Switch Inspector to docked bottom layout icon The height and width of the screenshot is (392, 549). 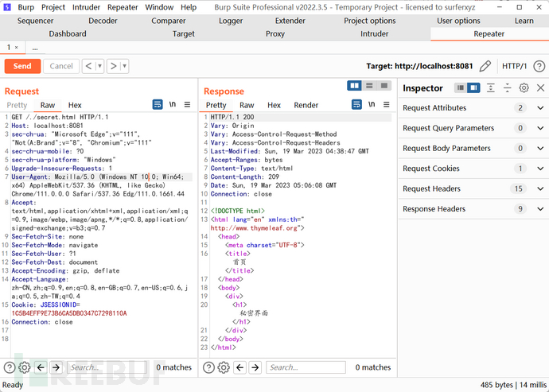[461, 87]
